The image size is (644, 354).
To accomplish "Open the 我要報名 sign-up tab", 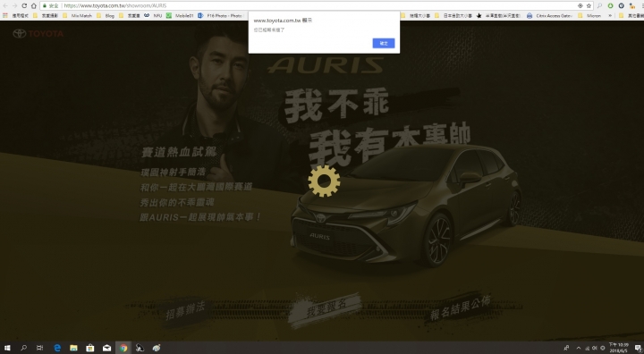I will pos(326,308).
